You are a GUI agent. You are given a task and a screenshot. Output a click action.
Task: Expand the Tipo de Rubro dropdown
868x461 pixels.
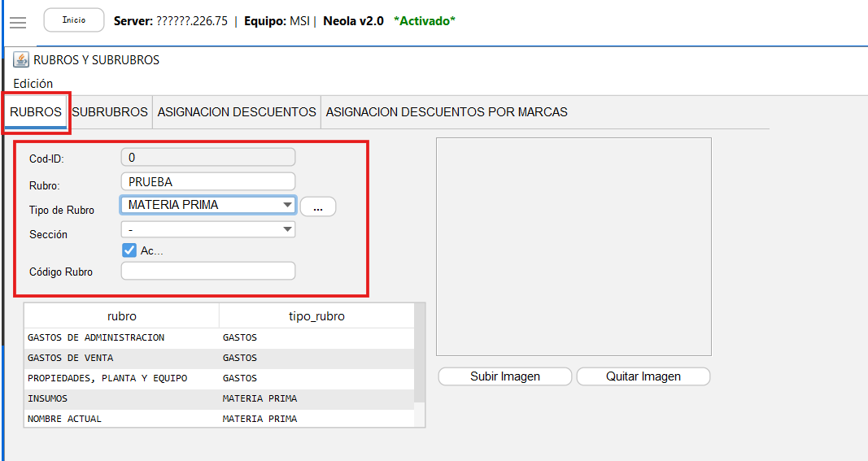click(287, 206)
